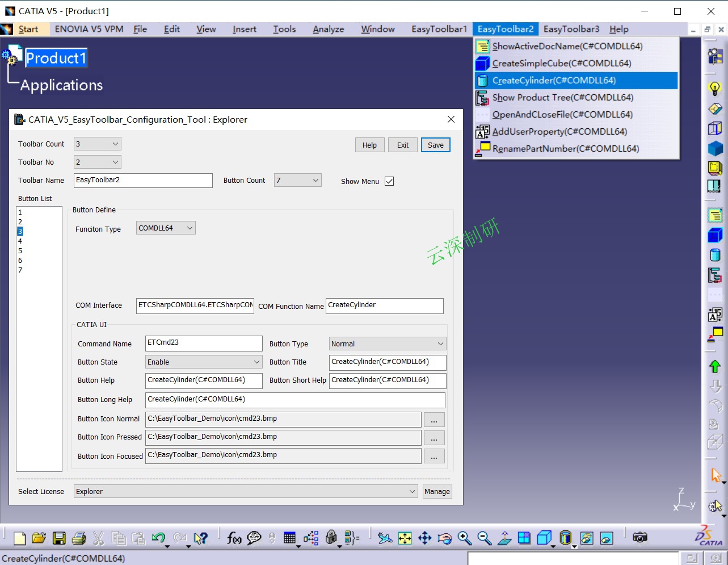728x565 pixels.
Task: Click the New document icon in bottom toolbar
Action: coord(20,538)
